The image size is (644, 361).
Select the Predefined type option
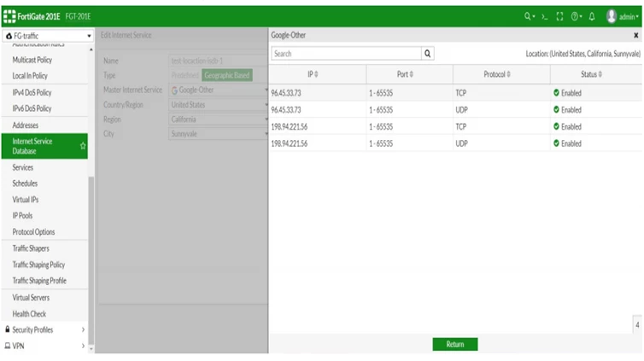[x=184, y=75]
